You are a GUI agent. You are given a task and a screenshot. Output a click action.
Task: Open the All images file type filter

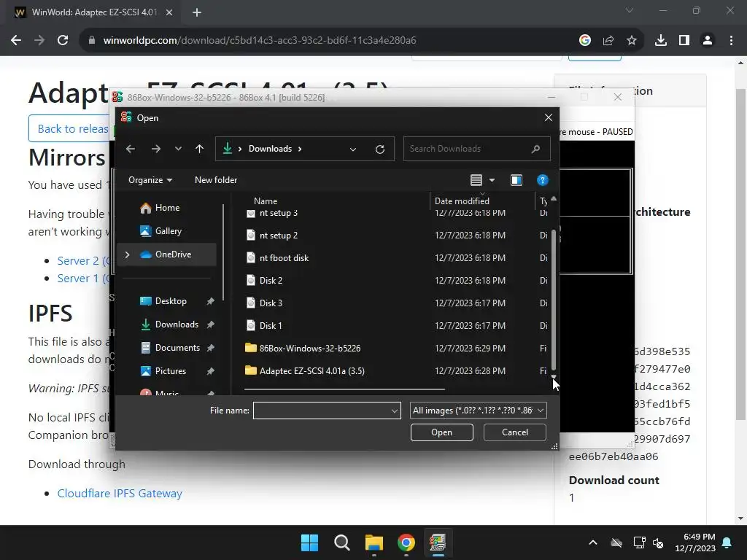click(479, 411)
